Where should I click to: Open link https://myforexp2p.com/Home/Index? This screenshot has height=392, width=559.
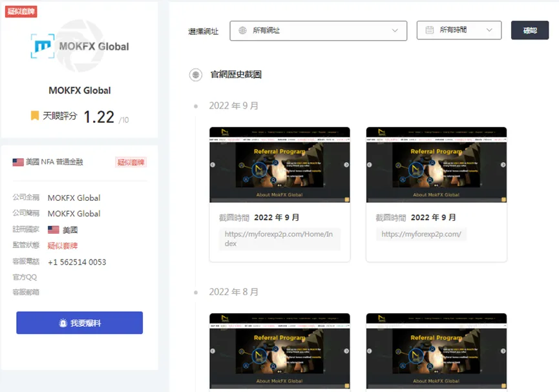click(279, 239)
